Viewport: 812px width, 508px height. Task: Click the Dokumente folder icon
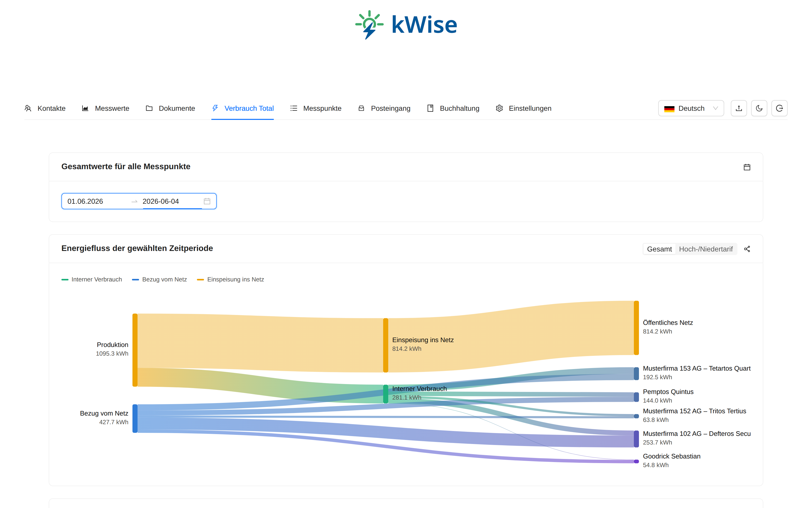click(149, 108)
